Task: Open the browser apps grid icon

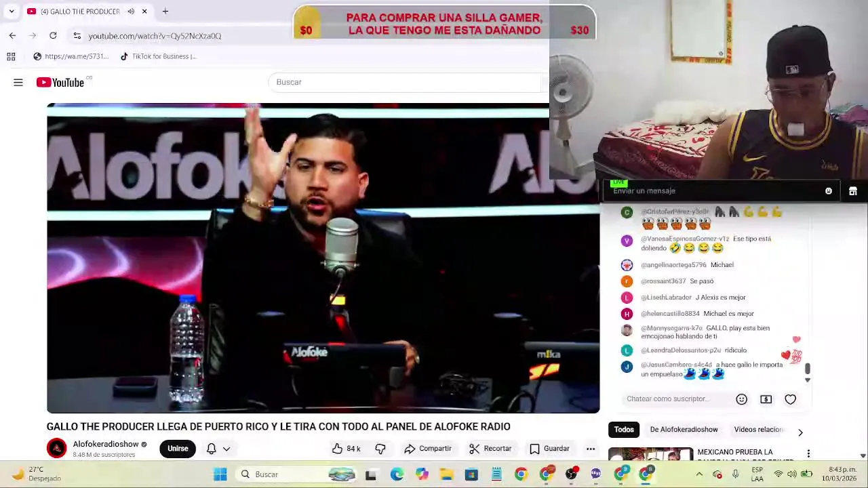Action: coord(11,56)
